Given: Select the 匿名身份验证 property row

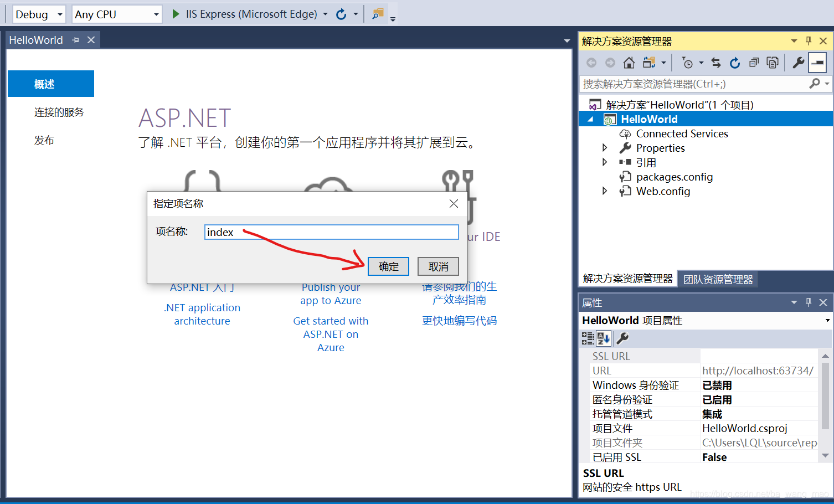Looking at the screenshot, I should click(704, 399).
